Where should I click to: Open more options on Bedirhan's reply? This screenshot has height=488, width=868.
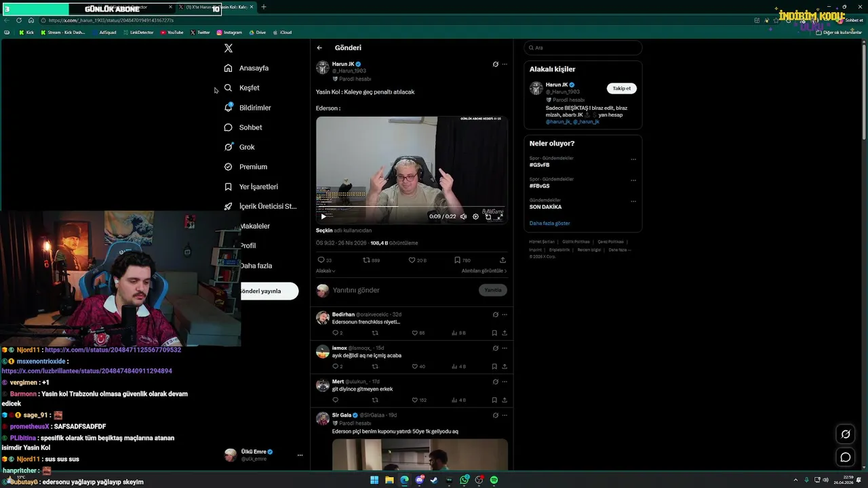click(x=504, y=314)
